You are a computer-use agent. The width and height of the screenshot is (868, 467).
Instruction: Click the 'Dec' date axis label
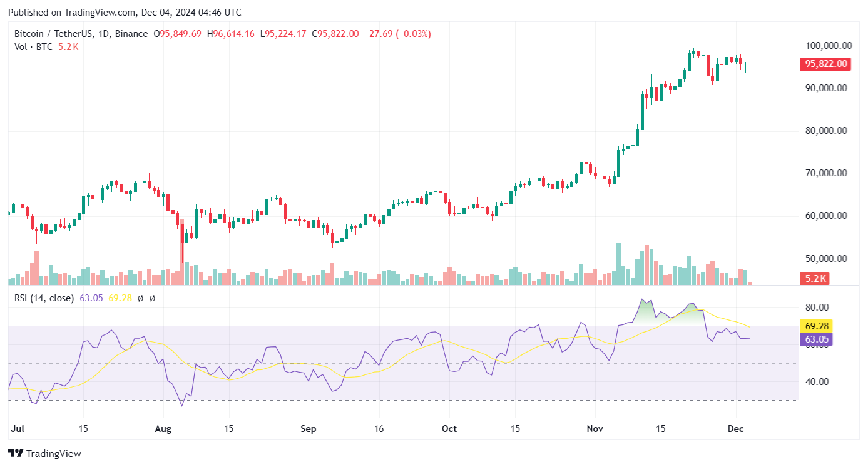736,429
